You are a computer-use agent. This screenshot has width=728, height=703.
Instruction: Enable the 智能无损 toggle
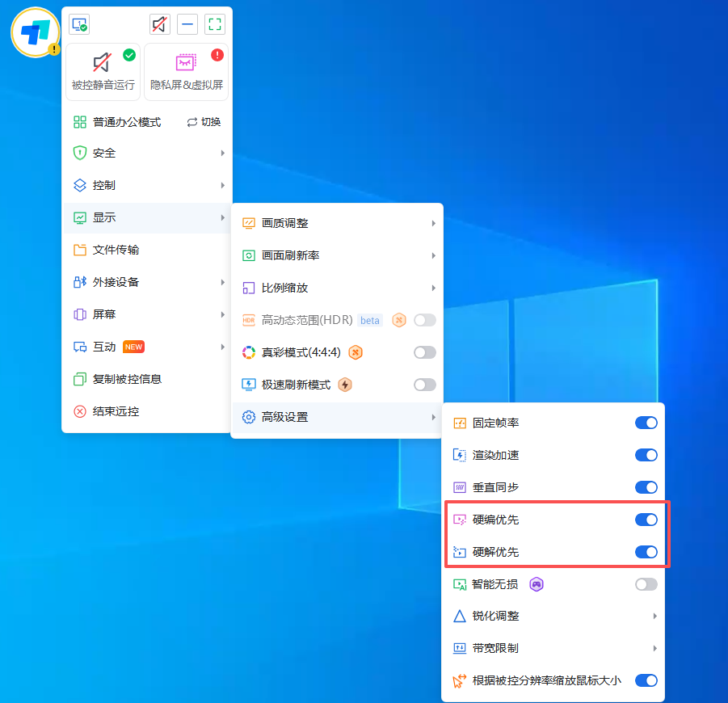(646, 584)
